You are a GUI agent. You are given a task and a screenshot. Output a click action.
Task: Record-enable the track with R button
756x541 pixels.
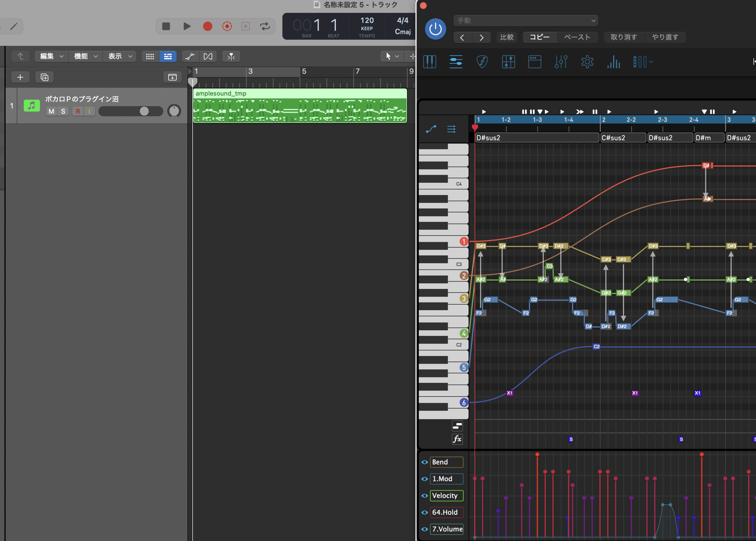tap(78, 111)
